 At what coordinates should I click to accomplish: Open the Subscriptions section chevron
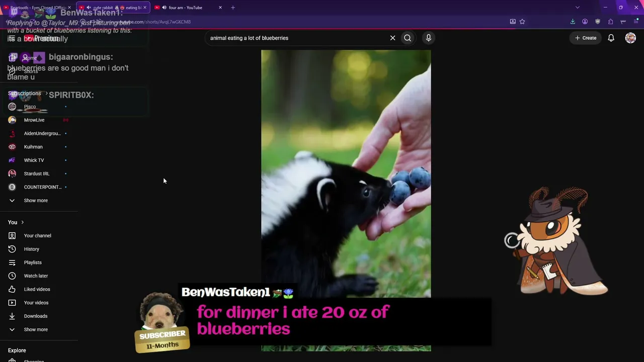tap(47, 94)
